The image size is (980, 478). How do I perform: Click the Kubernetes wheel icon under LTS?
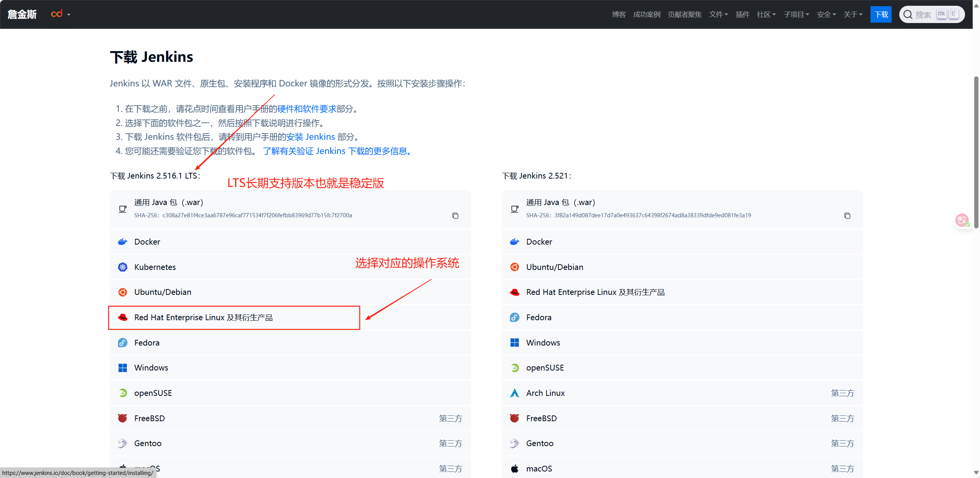coord(123,267)
